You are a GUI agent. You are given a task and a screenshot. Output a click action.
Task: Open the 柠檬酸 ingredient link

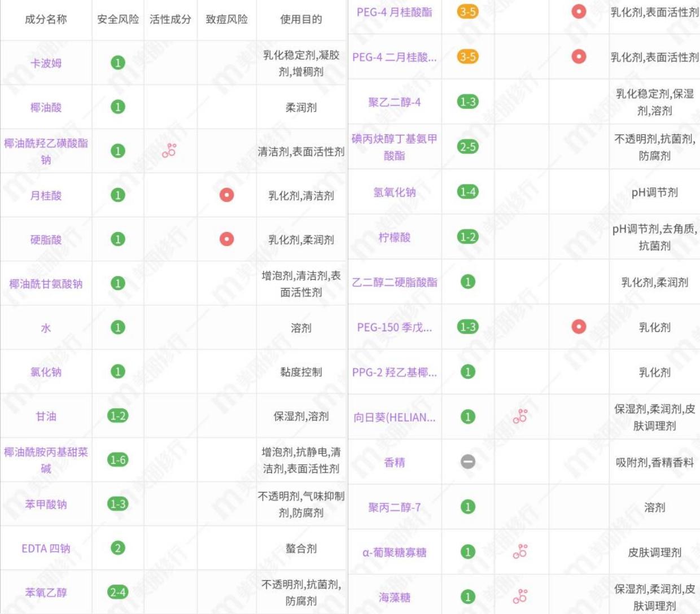click(394, 237)
